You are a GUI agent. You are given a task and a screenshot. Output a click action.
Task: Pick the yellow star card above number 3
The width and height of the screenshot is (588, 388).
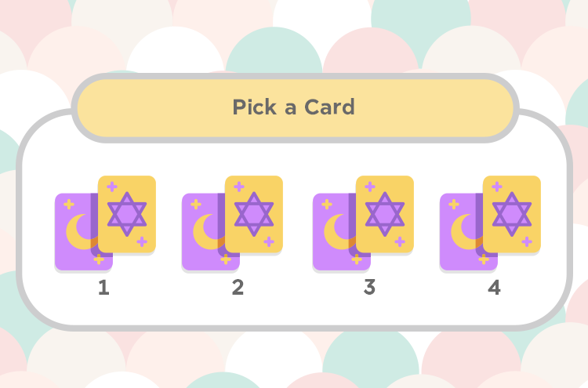point(385,215)
